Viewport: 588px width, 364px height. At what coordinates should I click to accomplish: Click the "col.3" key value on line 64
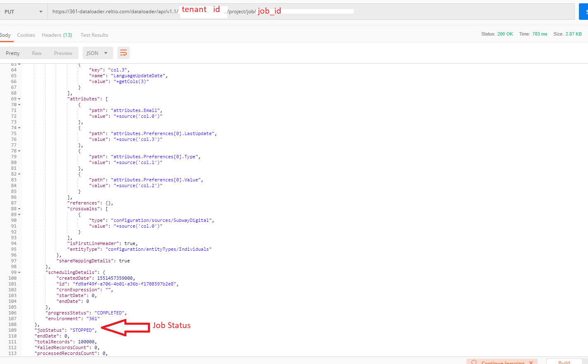119,70
